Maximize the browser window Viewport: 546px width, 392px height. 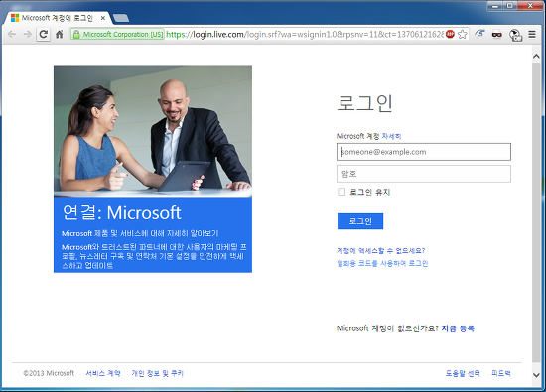[510, 6]
